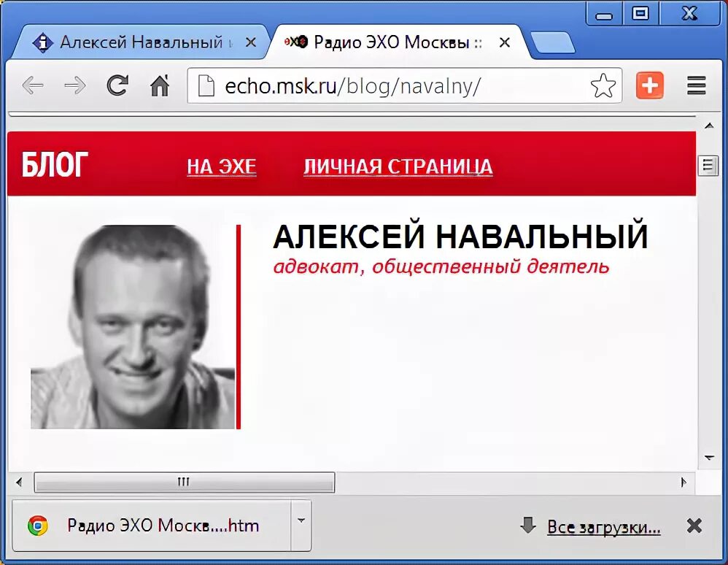Viewport: 728px width, 565px height.
Task: Open the Все загрузки link
Action: pyautogui.click(x=603, y=527)
